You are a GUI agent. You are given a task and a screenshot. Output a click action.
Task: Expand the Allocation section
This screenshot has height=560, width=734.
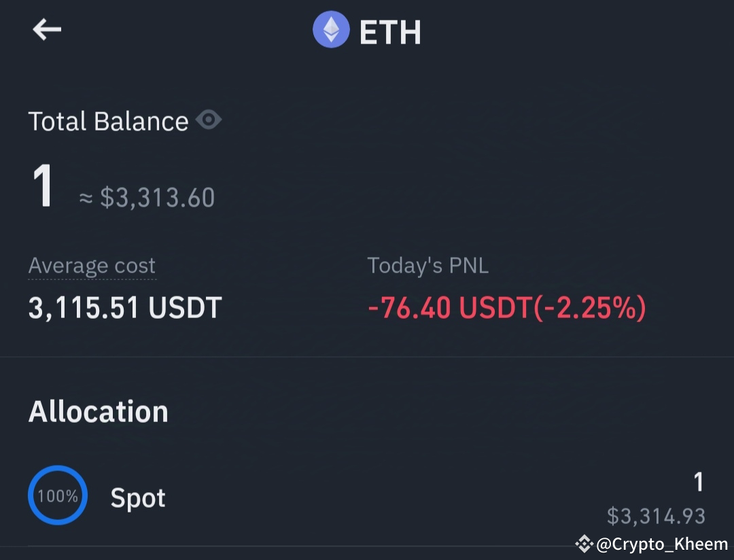pos(99,410)
